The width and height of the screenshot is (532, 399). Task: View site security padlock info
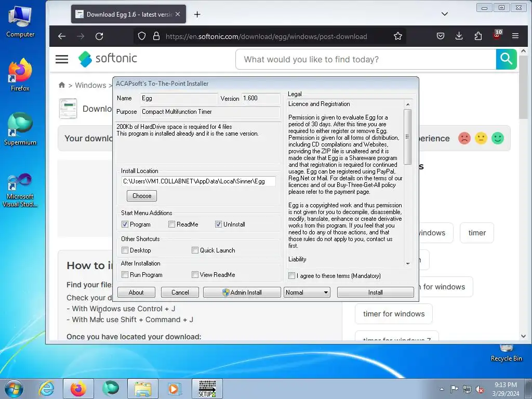click(156, 36)
